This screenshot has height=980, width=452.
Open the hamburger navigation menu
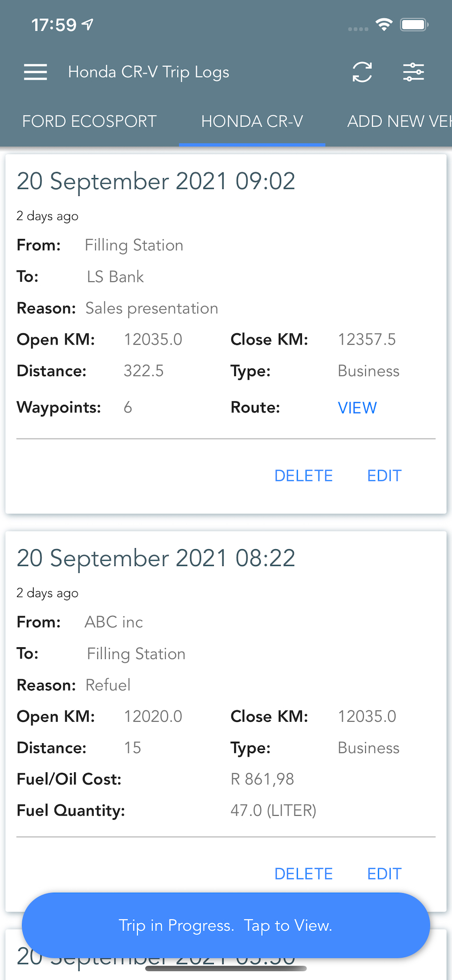[35, 72]
